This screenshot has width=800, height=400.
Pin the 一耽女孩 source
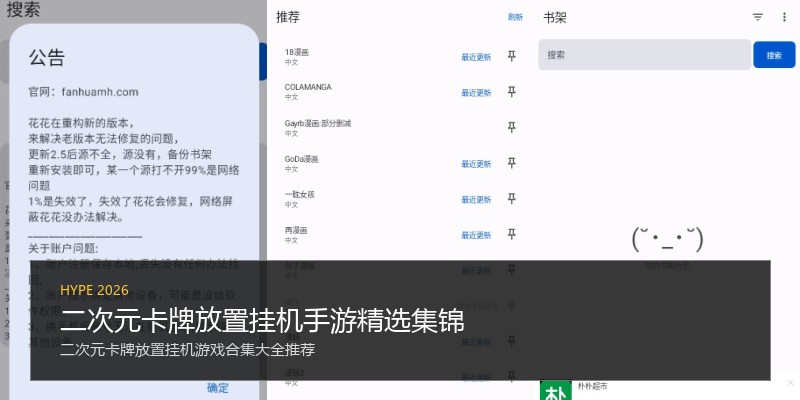512,199
